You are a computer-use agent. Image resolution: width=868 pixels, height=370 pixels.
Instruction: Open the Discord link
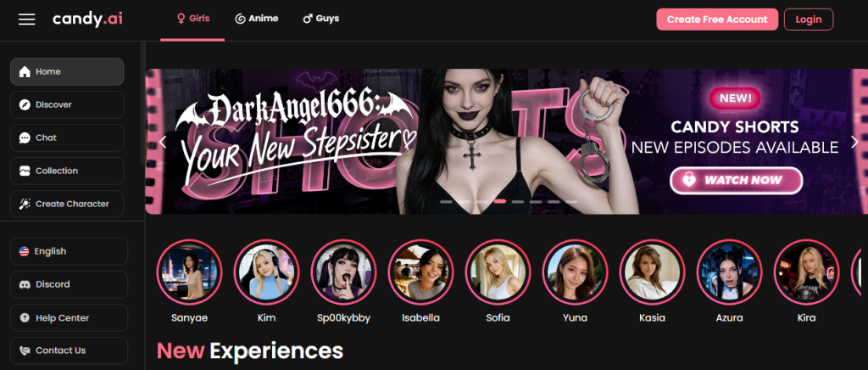pos(70,284)
